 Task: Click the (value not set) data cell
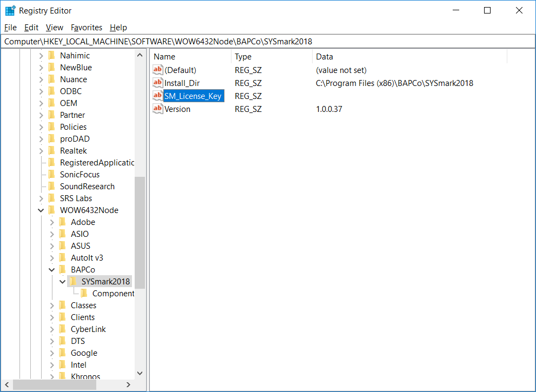tap(341, 70)
